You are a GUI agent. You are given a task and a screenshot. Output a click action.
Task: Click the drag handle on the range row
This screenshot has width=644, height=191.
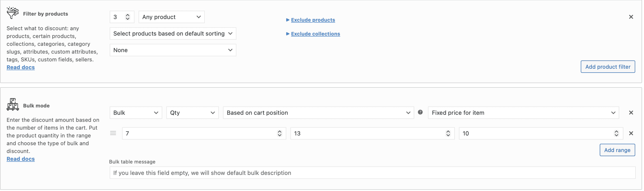point(113,133)
